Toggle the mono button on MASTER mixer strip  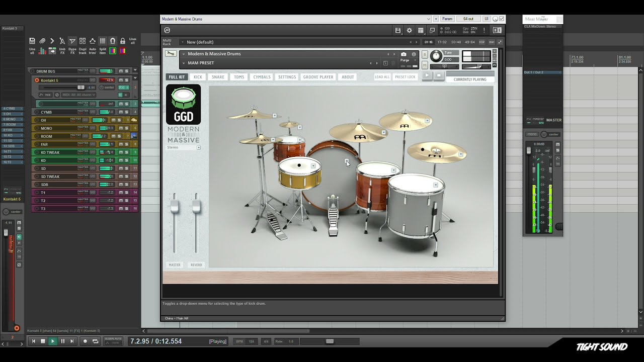click(532, 134)
